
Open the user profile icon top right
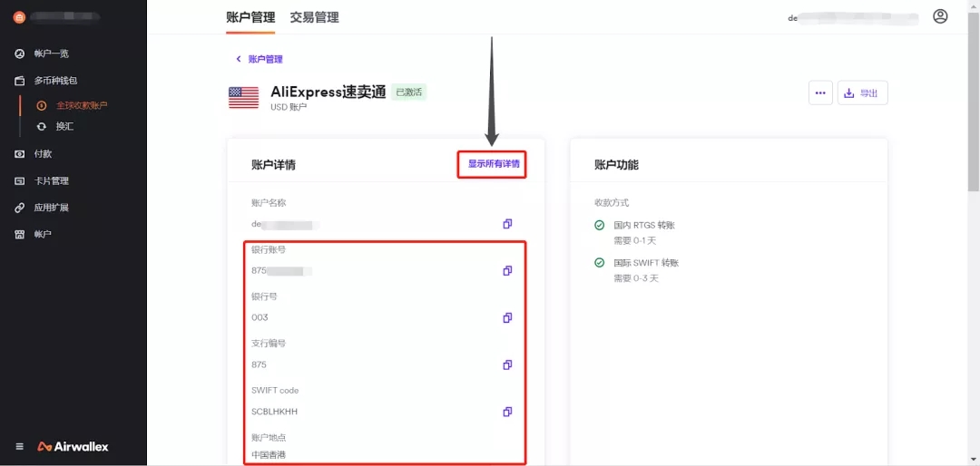pos(940,17)
